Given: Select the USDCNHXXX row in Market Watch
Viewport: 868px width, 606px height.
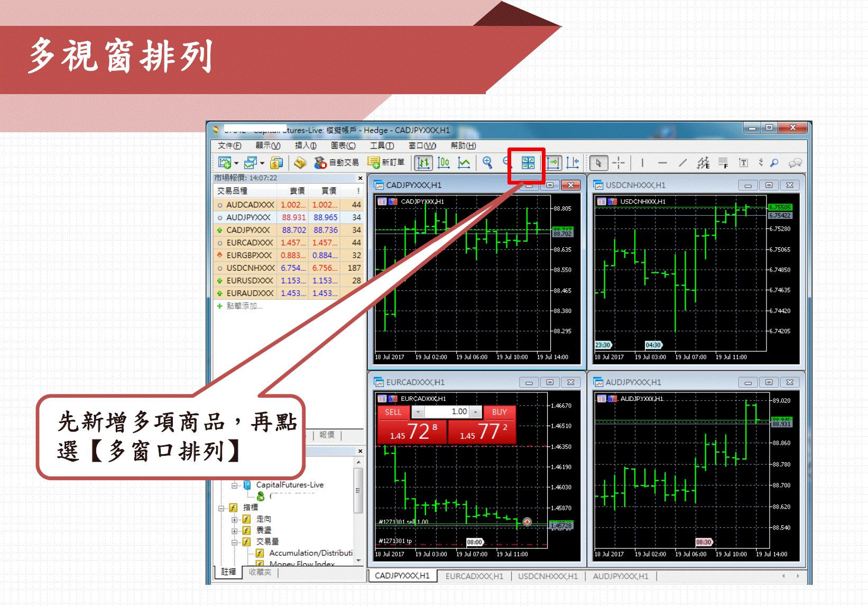Looking at the screenshot, I should [x=289, y=268].
